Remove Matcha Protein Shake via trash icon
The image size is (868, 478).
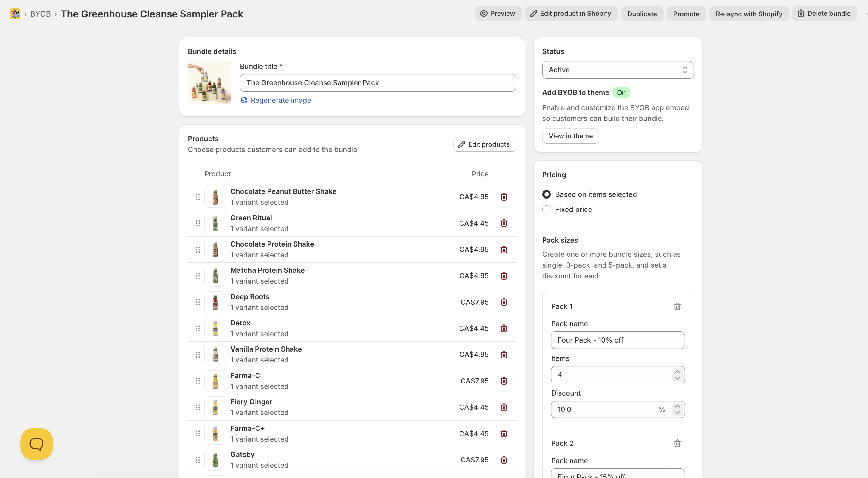504,276
